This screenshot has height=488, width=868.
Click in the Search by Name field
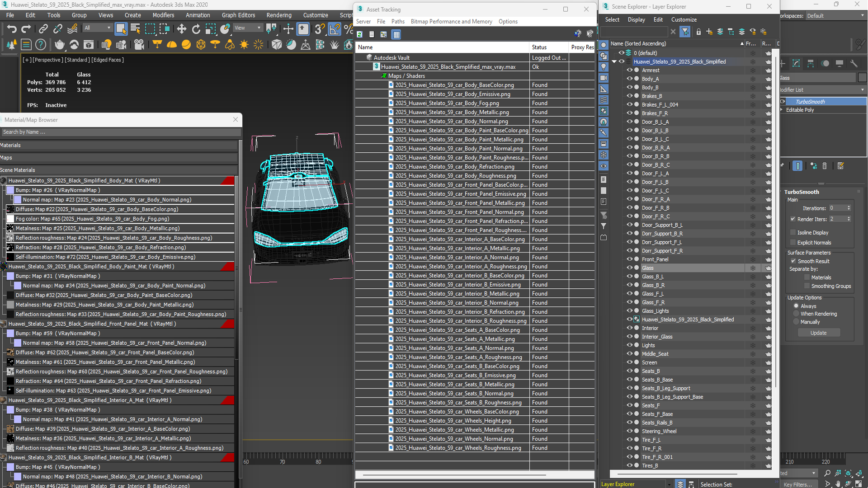point(120,132)
